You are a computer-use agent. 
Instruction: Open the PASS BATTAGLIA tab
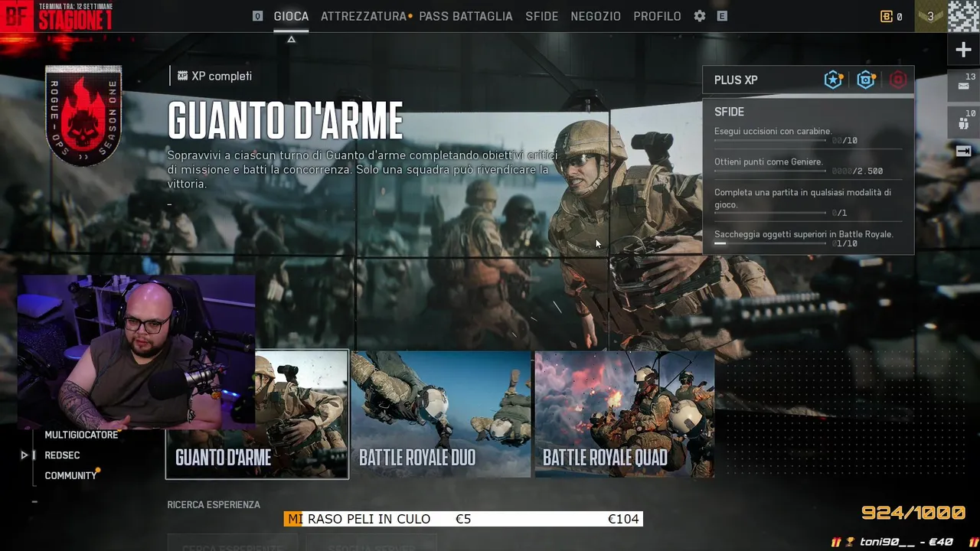point(465,16)
